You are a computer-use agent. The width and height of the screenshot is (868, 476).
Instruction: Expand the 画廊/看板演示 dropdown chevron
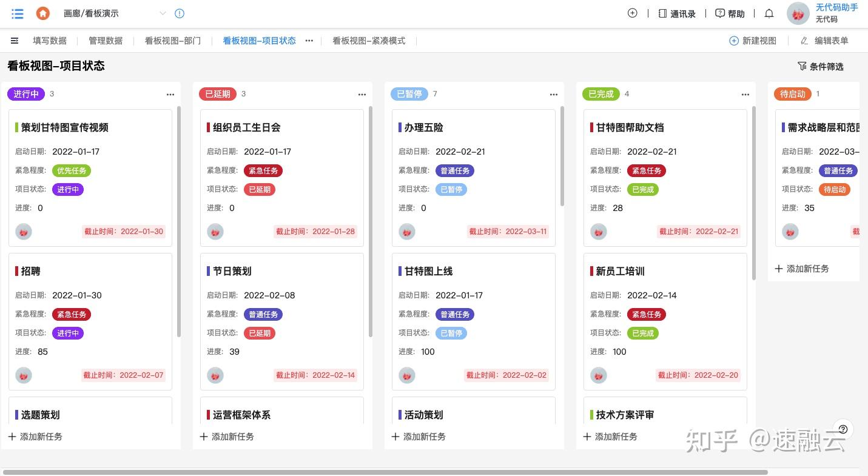pos(163,13)
